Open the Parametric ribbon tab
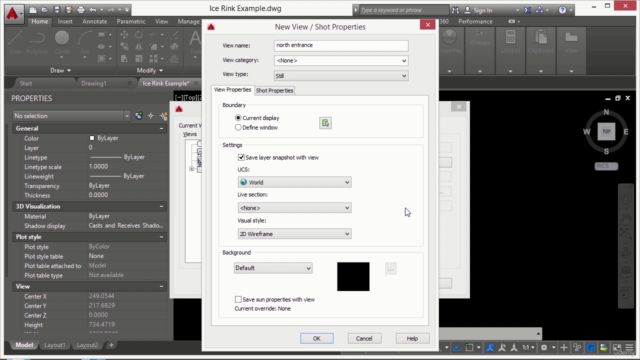This screenshot has height=360, width=640. (x=131, y=21)
